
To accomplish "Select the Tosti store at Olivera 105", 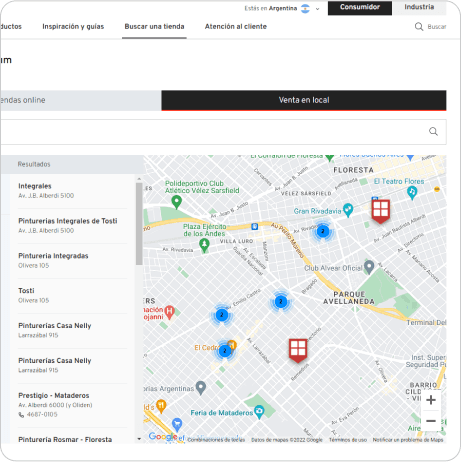I will pyautogui.click(x=72, y=296).
